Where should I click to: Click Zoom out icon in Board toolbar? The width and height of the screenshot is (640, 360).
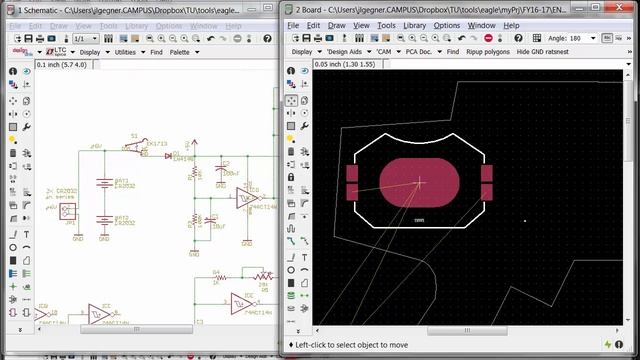(424, 38)
